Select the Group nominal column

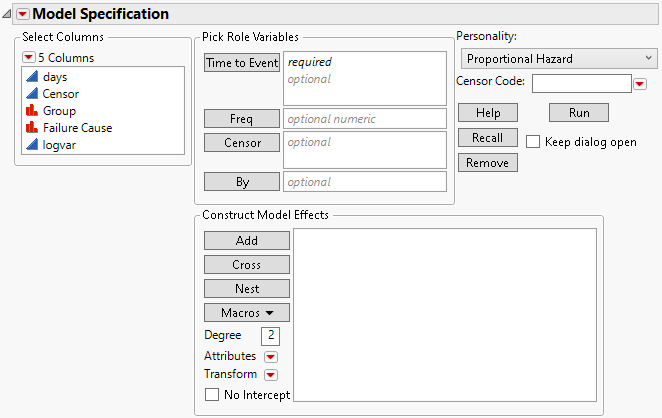[x=59, y=111]
